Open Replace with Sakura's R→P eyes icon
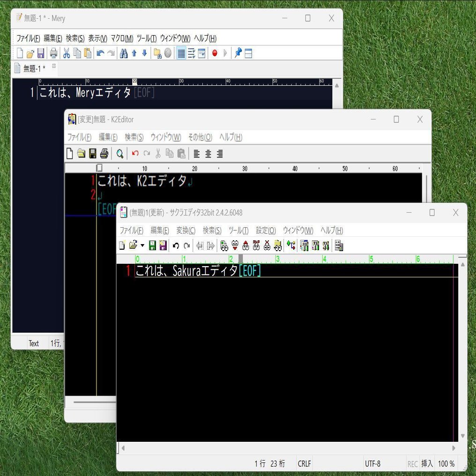 click(256, 245)
